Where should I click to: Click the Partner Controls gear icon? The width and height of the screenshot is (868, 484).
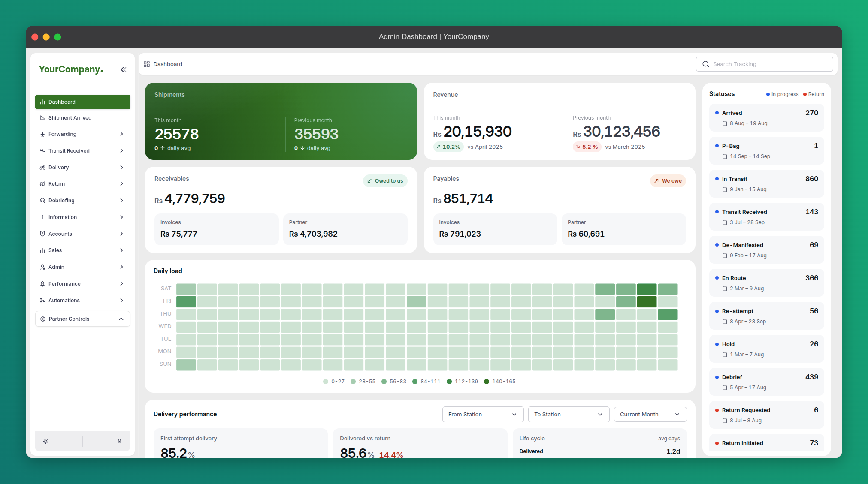[43, 319]
